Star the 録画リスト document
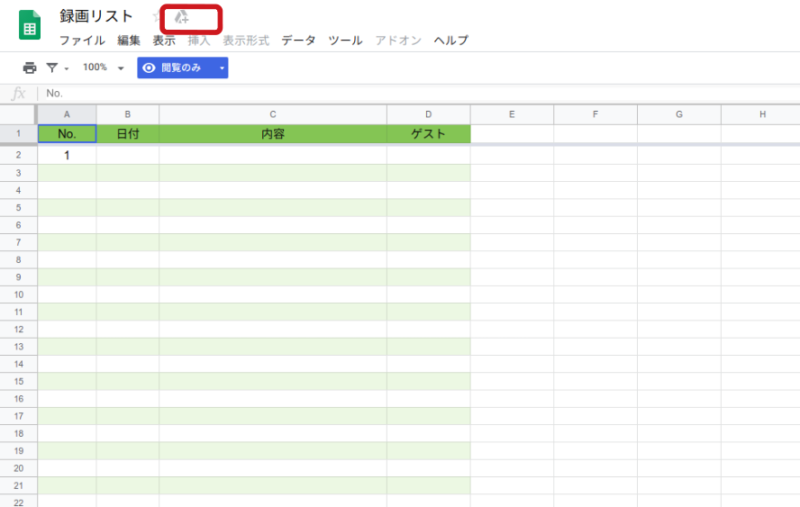Viewport: 800px width, 507px height. click(x=156, y=17)
